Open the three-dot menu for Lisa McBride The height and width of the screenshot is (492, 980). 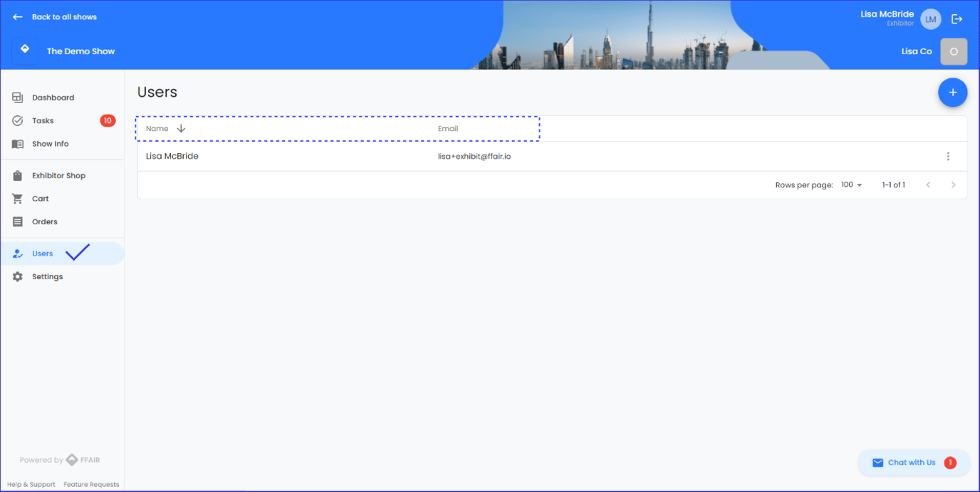pos(947,157)
